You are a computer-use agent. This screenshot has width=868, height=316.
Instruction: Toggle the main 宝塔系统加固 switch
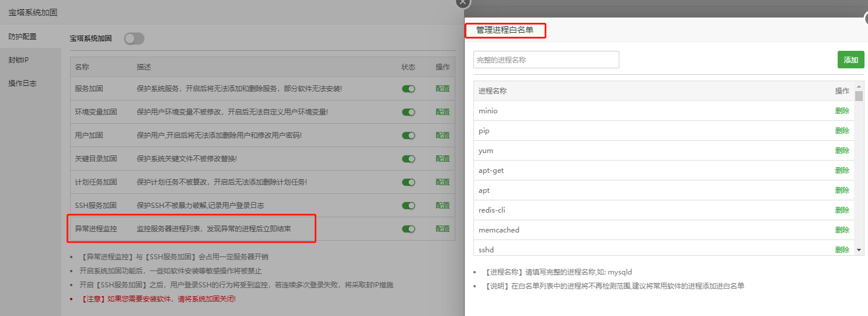134,39
